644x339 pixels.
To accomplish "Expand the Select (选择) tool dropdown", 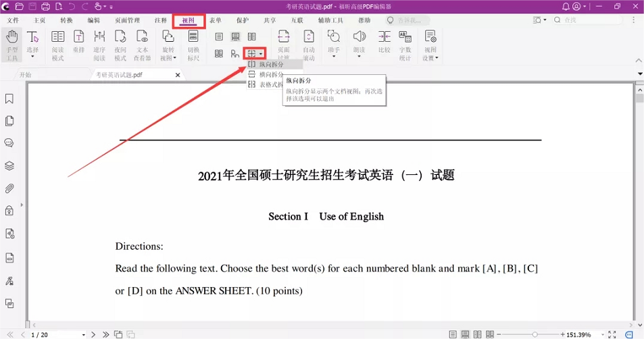I will tap(32, 57).
